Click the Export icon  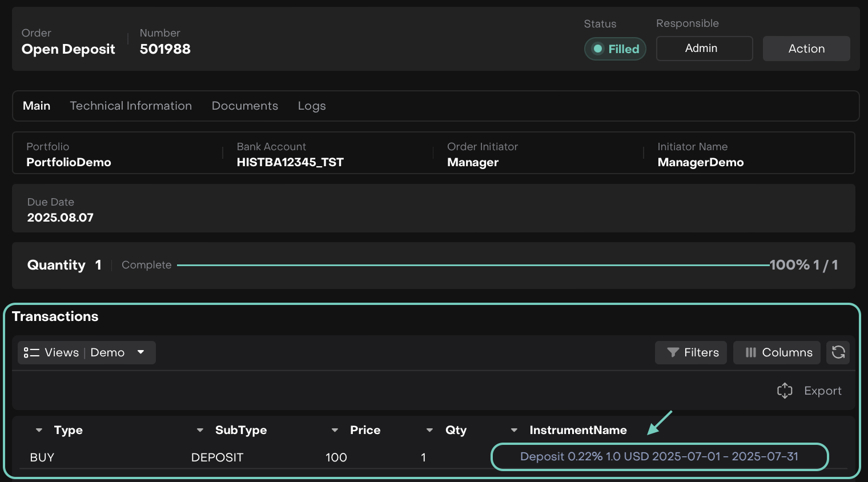tap(785, 391)
